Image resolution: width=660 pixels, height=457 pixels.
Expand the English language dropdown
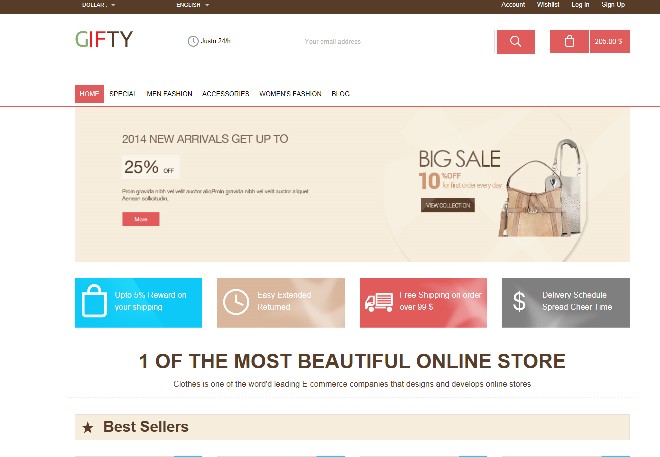tap(193, 5)
